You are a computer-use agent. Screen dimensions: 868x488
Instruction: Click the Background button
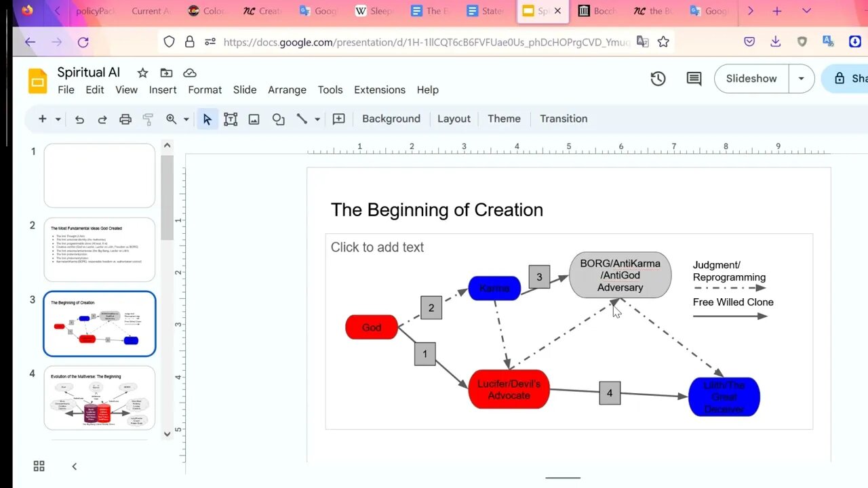pos(391,119)
